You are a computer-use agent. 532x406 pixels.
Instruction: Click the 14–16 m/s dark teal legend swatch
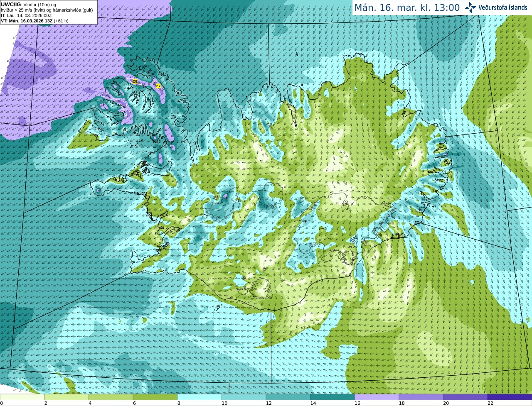[x=332, y=397]
